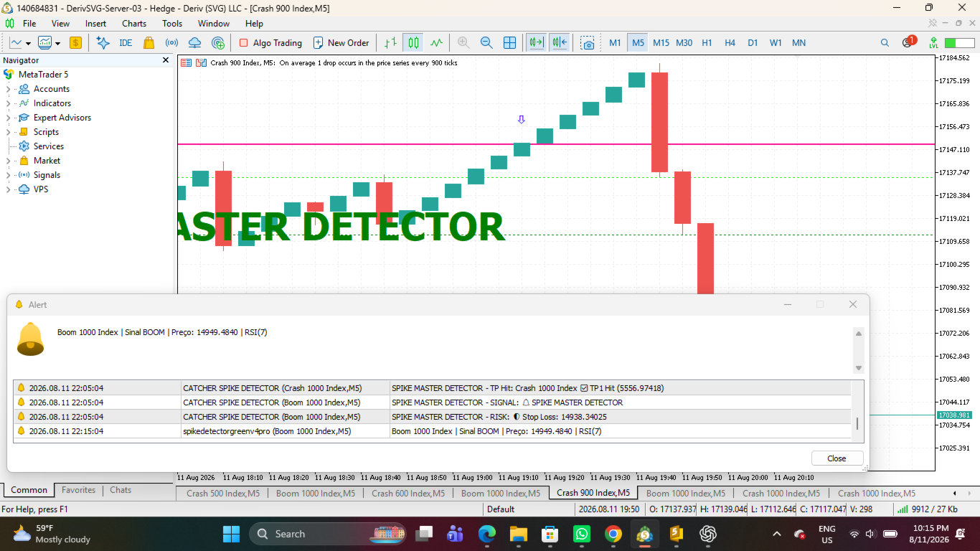980x551 pixels.
Task: Expand the Indicators node in Navigator
Action: click(x=9, y=103)
